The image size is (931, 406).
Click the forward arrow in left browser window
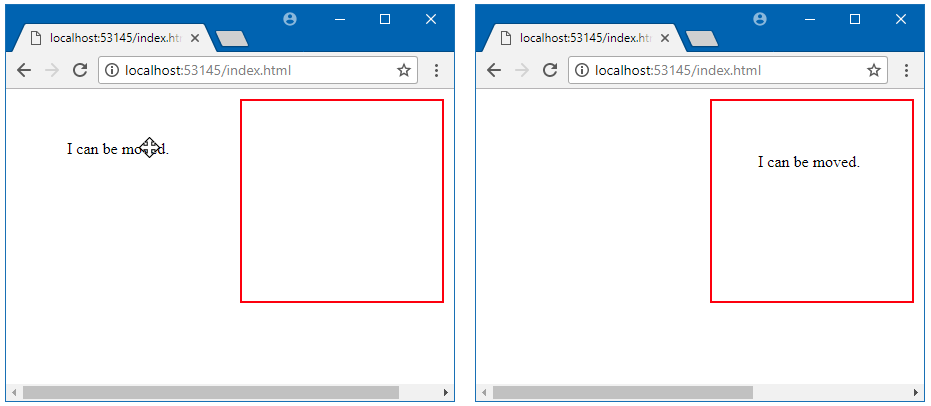(x=52, y=71)
